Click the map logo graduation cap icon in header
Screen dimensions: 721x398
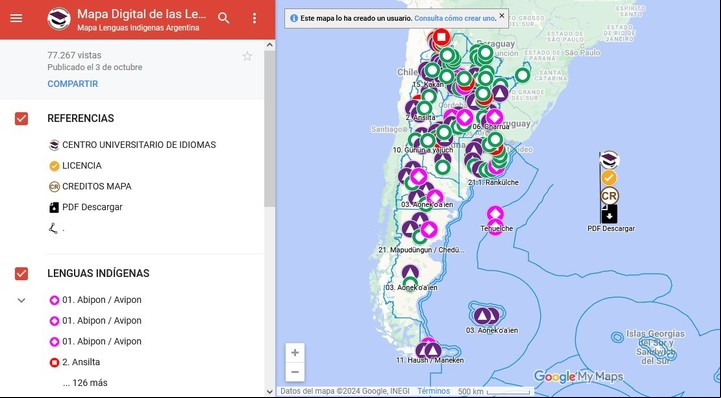click(x=59, y=19)
